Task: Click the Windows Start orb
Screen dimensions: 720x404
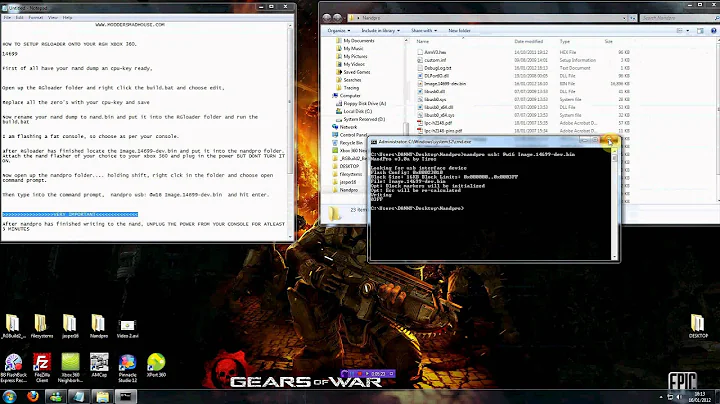Action: pos(10,396)
